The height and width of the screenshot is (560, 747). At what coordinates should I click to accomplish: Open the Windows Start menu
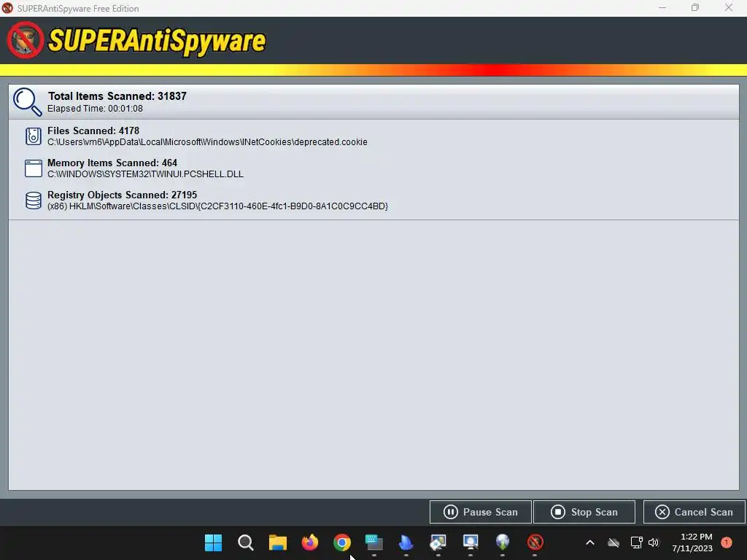(214, 542)
